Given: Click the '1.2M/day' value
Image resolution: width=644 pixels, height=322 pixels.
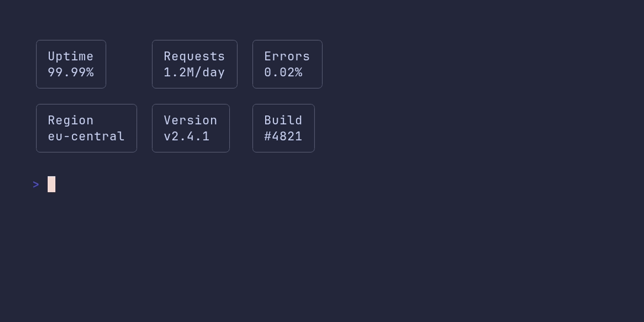Looking at the screenshot, I should (x=194, y=72).
